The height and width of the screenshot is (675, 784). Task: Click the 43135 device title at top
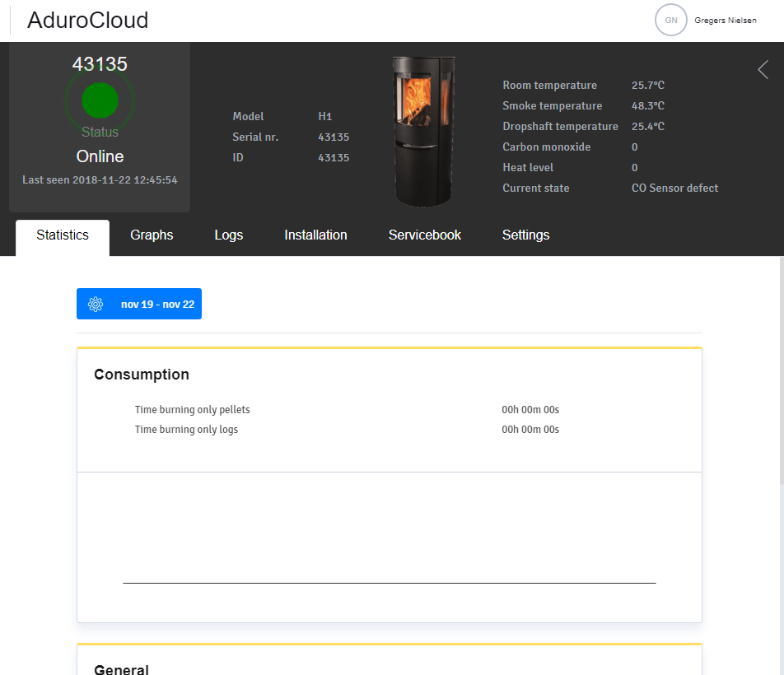100,64
